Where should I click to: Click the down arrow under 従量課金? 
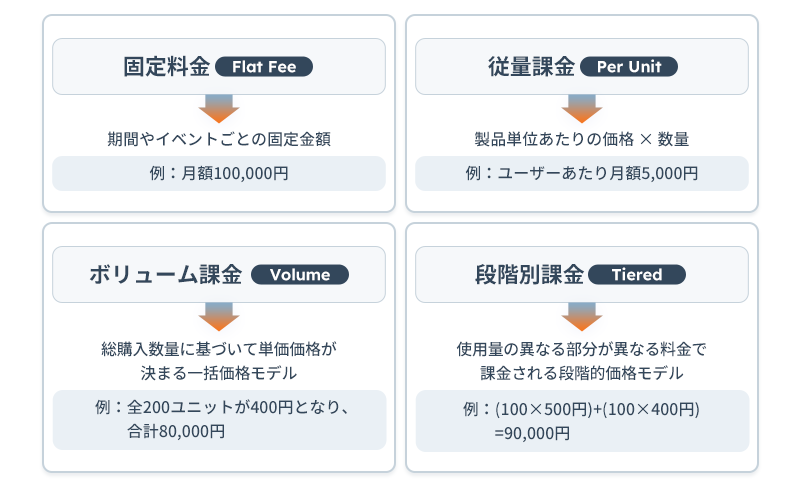pyautogui.click(x=581, y=108)
